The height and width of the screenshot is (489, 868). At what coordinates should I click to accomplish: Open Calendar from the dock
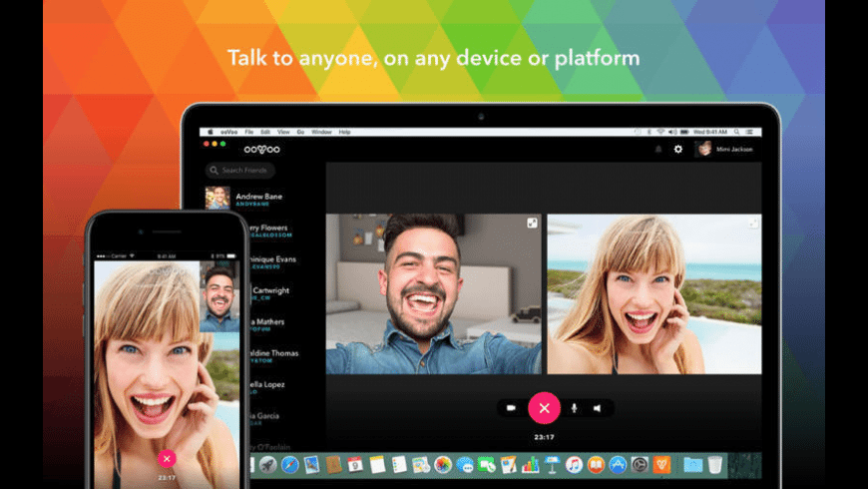tap(355, 465)
